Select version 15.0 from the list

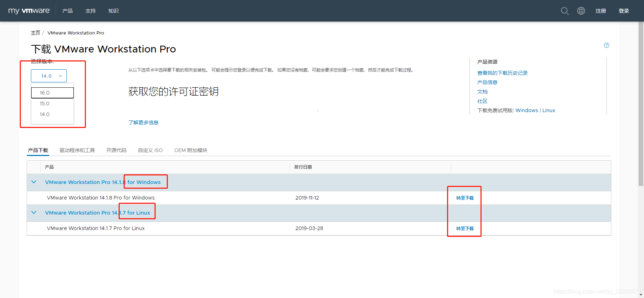[x=52, y=104]
